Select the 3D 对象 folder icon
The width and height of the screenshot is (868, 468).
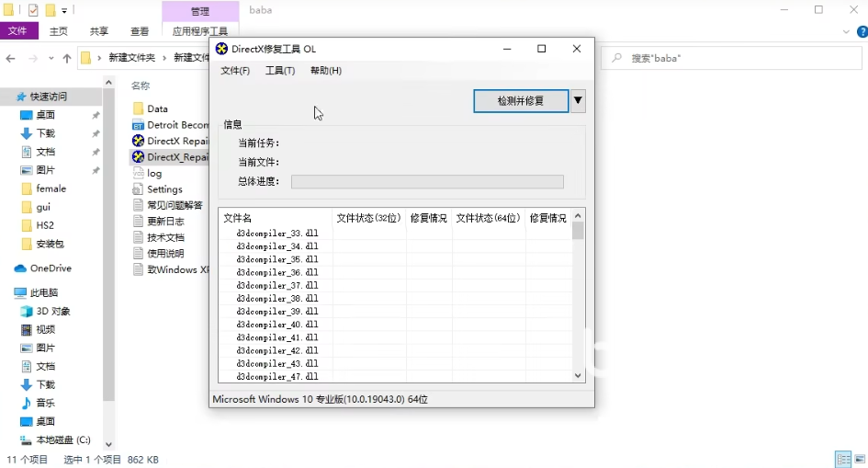click(x=27, y=311)
